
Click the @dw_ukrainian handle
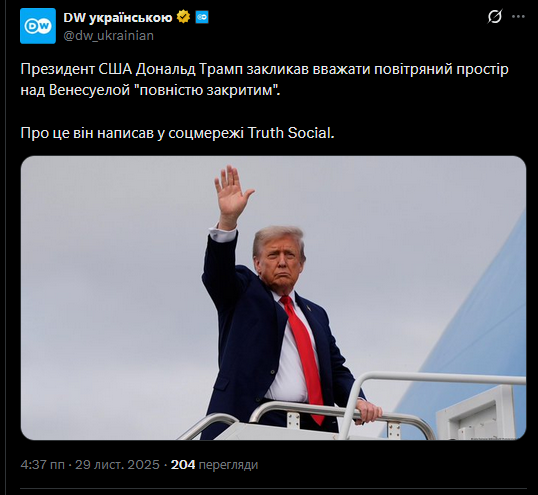pos(108,36)
